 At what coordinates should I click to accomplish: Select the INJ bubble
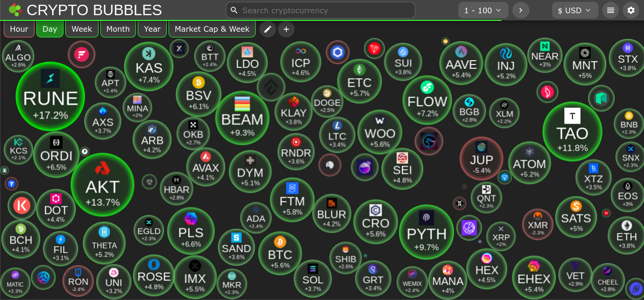tap(506, 64)
